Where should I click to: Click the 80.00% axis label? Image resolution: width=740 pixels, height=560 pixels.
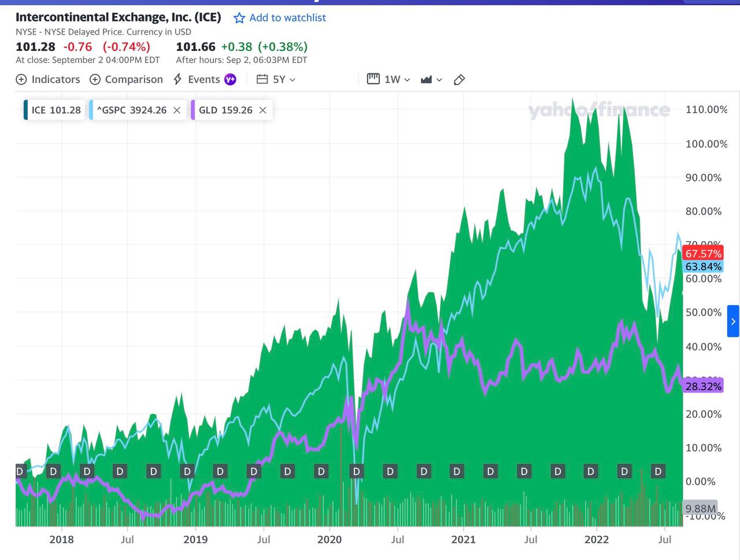[704, 211]
